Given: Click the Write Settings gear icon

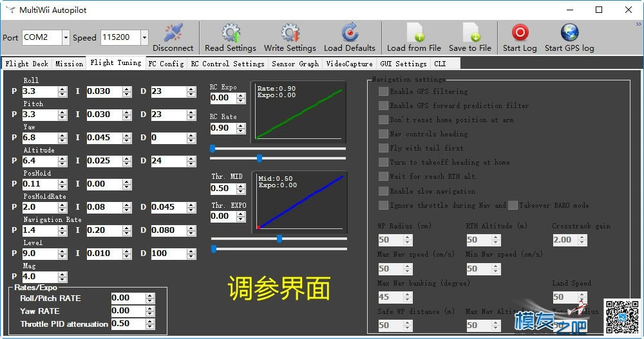Looking at the screenshot, I should point(290,32).
